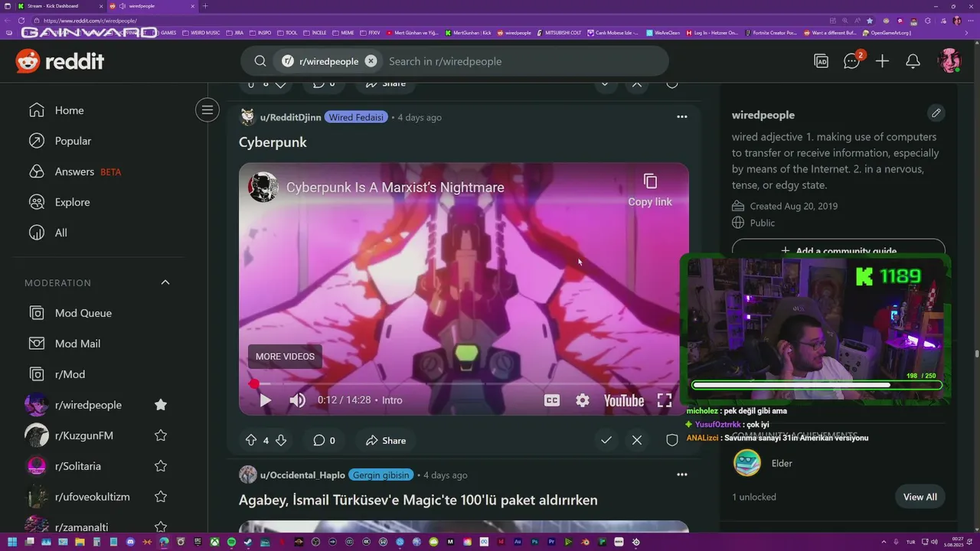Open the Cyberpunk post title
This screenshot has height=551, width=980.
coord(273,142)
